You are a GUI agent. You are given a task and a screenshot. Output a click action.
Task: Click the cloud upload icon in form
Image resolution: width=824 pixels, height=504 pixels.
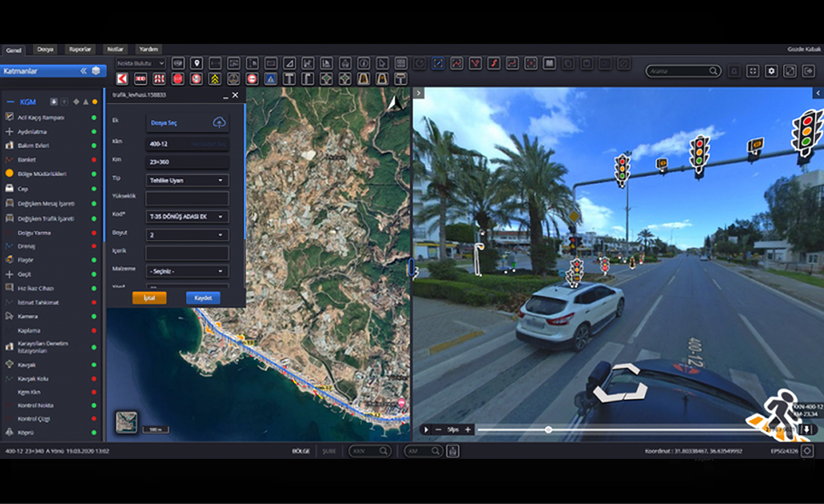tap(219, 123)
